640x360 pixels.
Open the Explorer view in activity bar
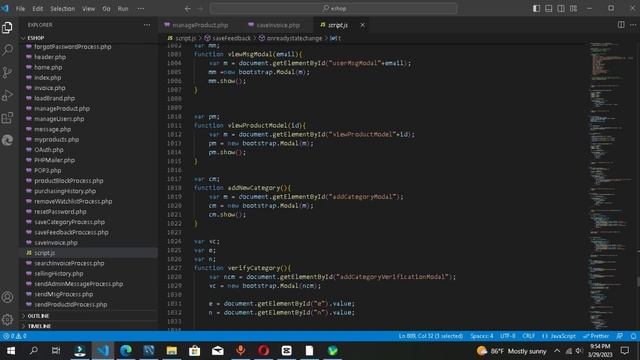(x=7, y=27)
